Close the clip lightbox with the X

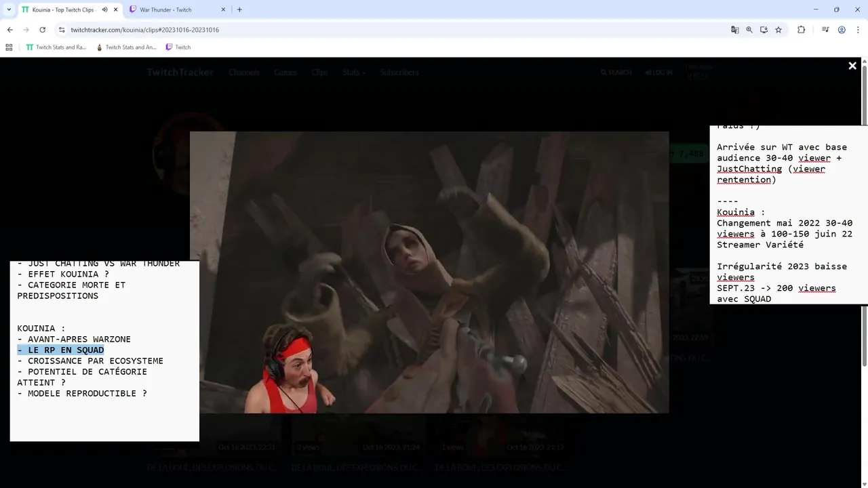pyautogui.click(x=852, y=66)
